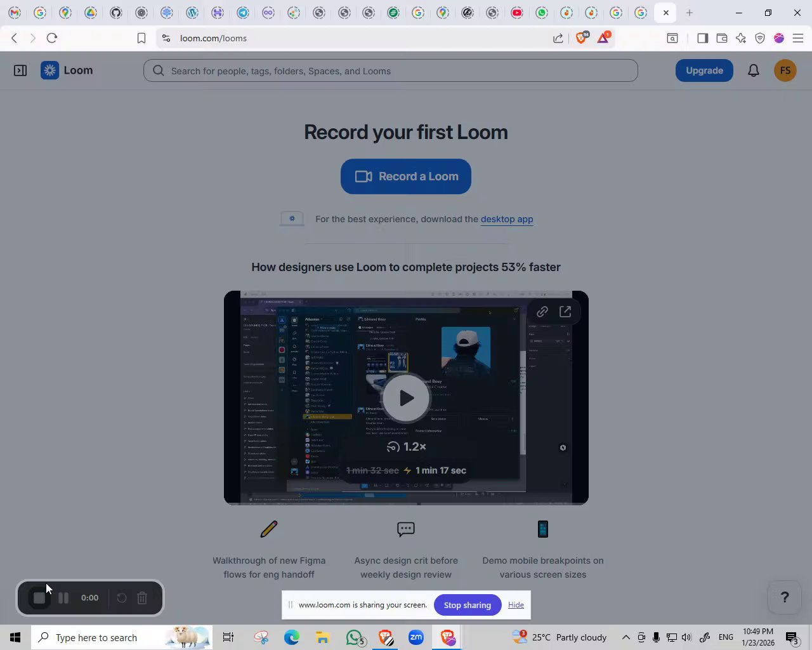
Task: Toggle the Loom sidebar panel icon
Action: (20, 70)
